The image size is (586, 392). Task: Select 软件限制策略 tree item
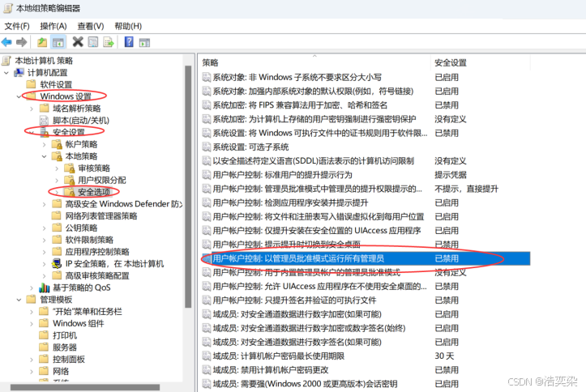click(89, 240)
